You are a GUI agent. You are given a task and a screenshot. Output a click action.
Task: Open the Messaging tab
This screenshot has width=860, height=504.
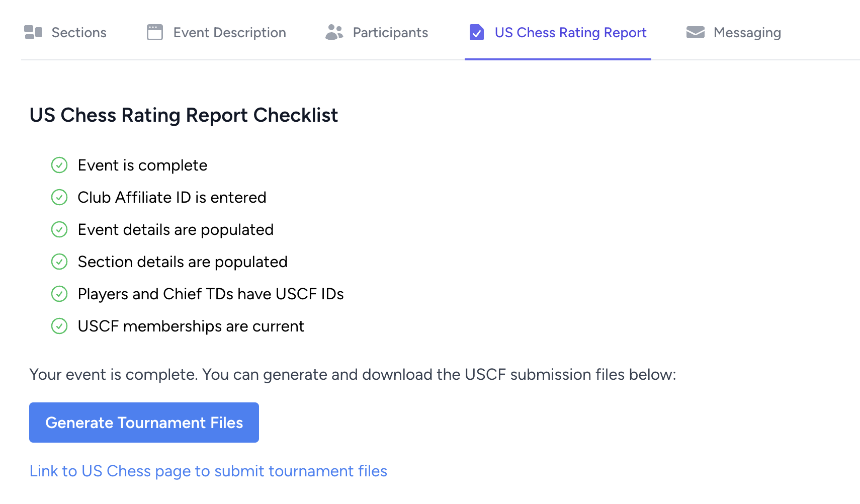pos(747,33)
